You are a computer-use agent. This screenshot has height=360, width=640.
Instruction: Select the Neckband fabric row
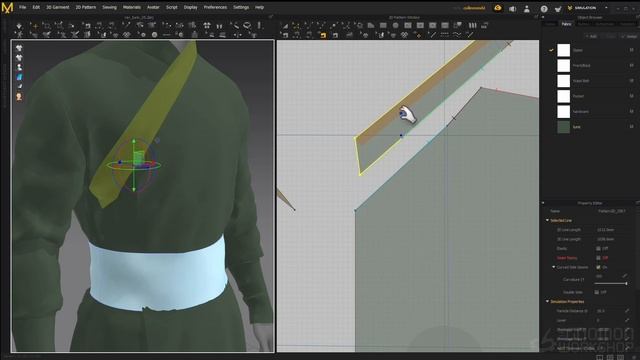click(x=592, y=111)
